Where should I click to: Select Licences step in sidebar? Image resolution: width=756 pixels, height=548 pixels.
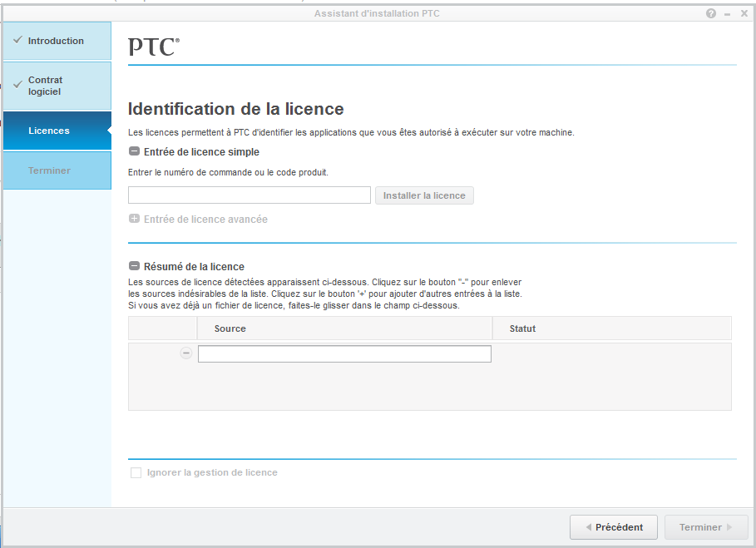(57, 131)
